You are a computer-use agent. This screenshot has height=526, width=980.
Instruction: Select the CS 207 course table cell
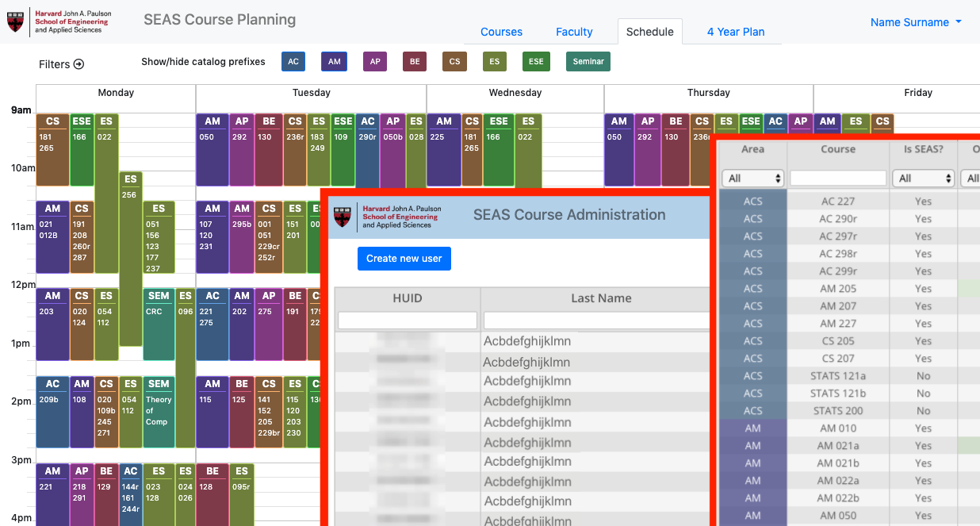click(838, 359)
